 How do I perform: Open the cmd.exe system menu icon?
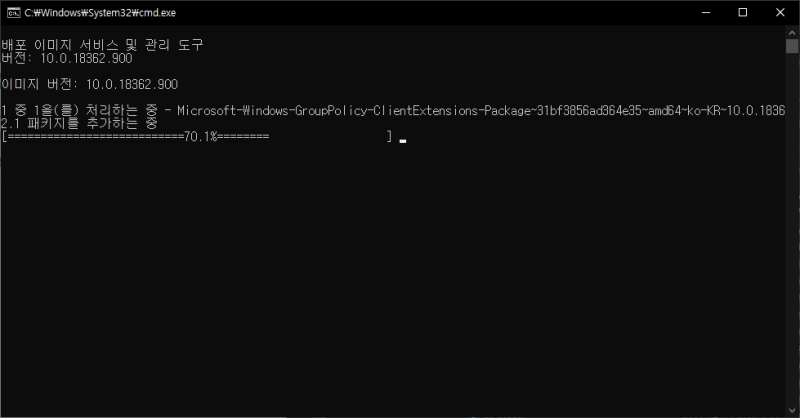14,13
